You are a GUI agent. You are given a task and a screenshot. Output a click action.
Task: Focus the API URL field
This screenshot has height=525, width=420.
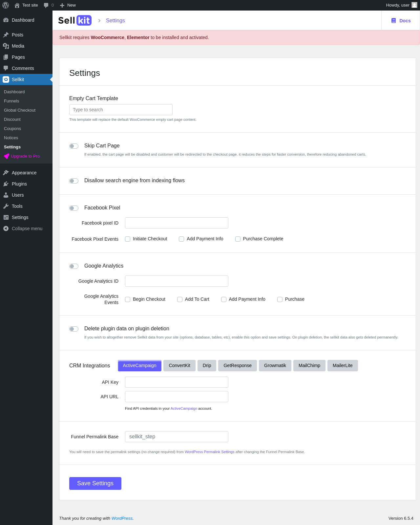pos(177,397)
